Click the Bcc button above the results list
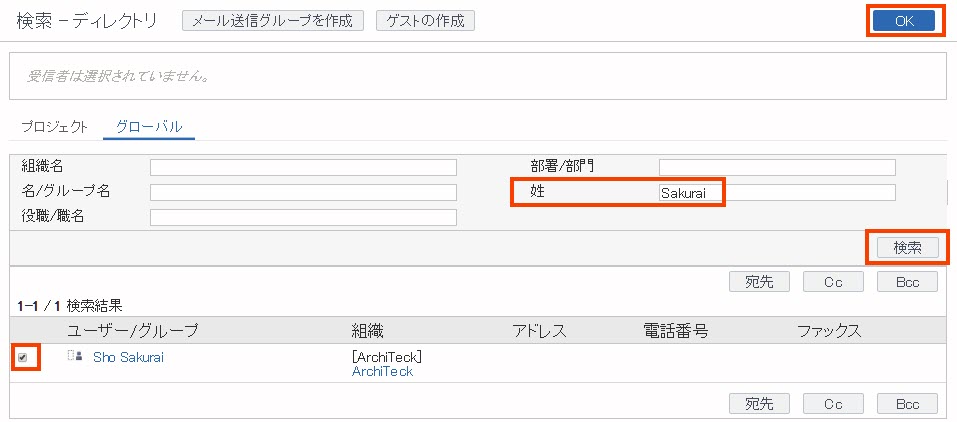957x422 pixels. pyautogui.click(x=907, y=282)
